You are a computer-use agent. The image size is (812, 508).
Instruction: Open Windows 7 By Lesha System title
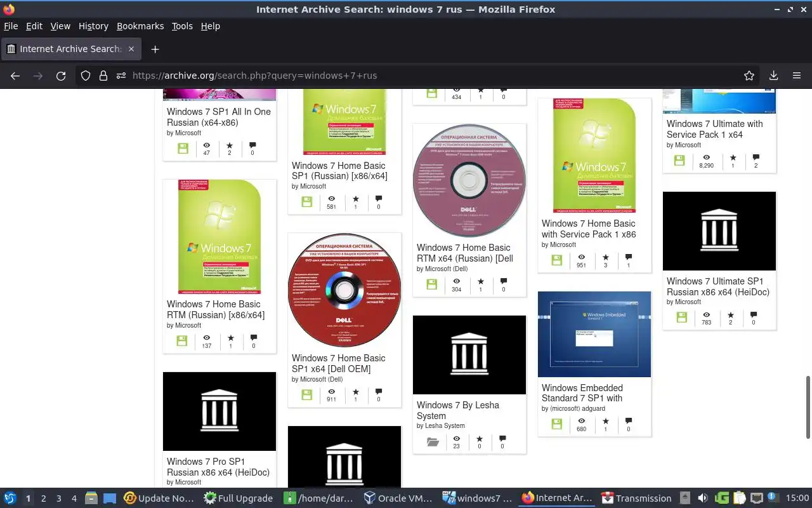point(458,410)
